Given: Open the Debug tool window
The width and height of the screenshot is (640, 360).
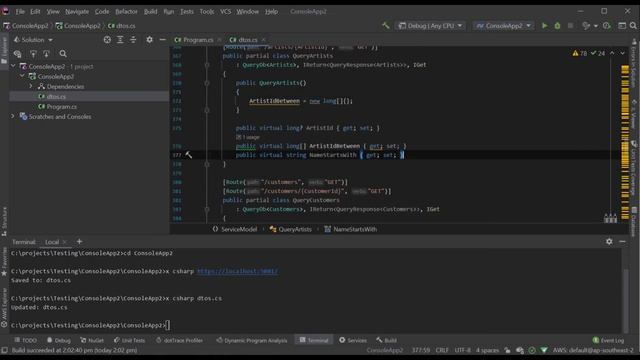Looking at the screenshot, I should tap(59, 340).
